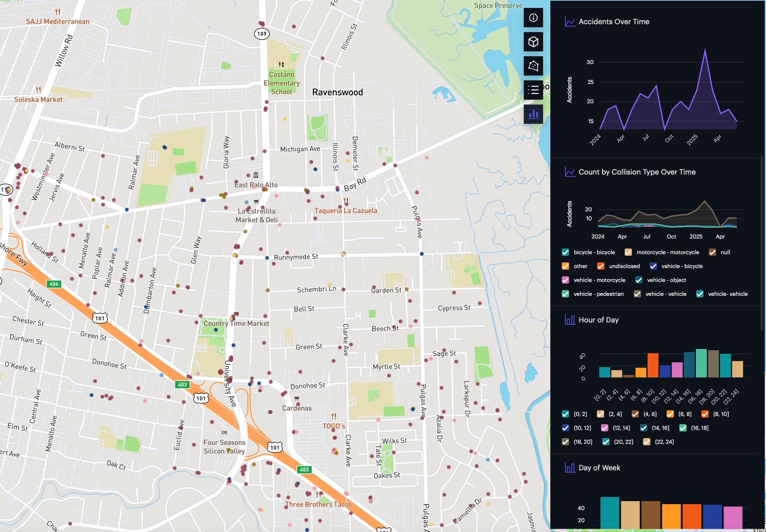The width and height of the screenshot is (766, 532).
Task: Uncheck the bicycle - bicycle filter
Action: pyautogui.click(x=565, y=252)
